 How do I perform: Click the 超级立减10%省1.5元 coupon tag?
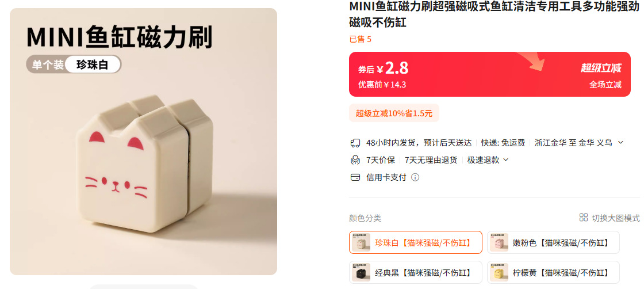394,113
